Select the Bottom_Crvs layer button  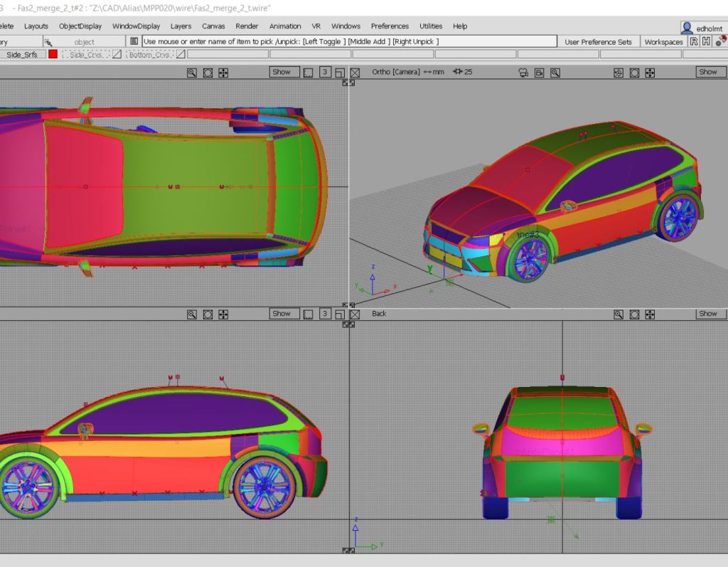149,54
